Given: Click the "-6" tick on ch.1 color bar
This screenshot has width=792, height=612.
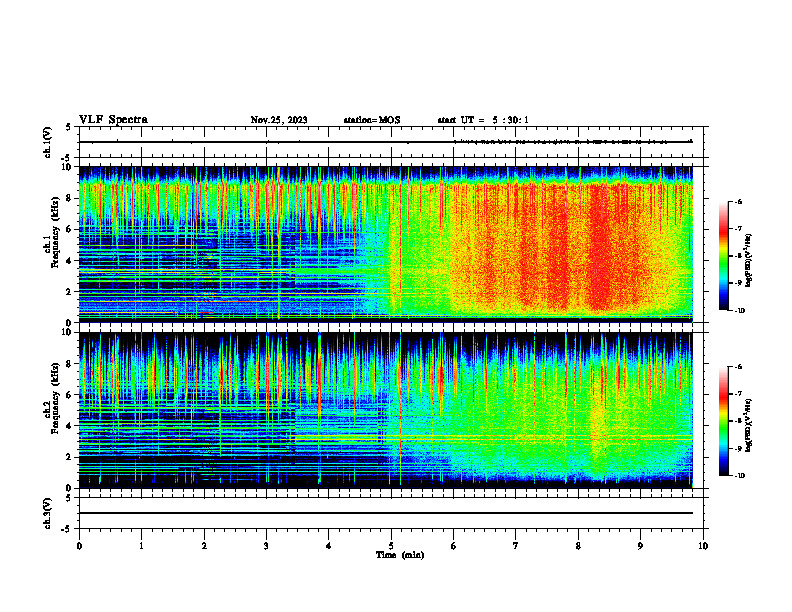Looking at the screenshot, I should [738, 201].
